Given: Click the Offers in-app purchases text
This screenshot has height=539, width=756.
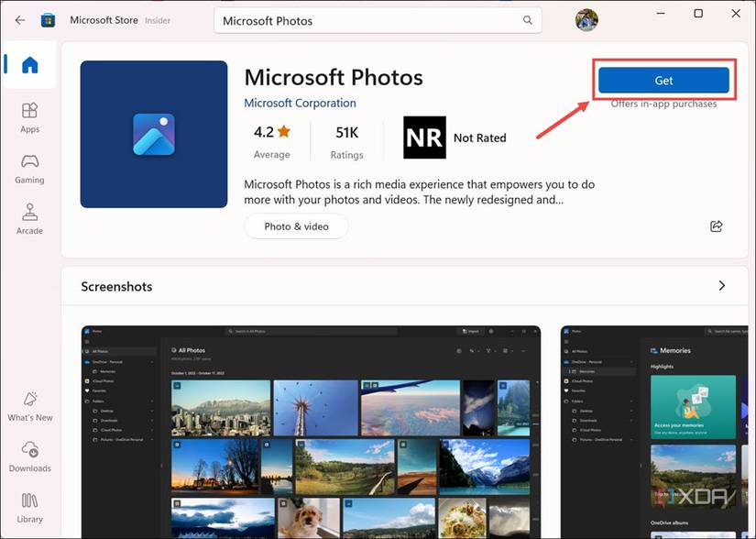Looking at the screenshot, I should [x=664, y=104].
